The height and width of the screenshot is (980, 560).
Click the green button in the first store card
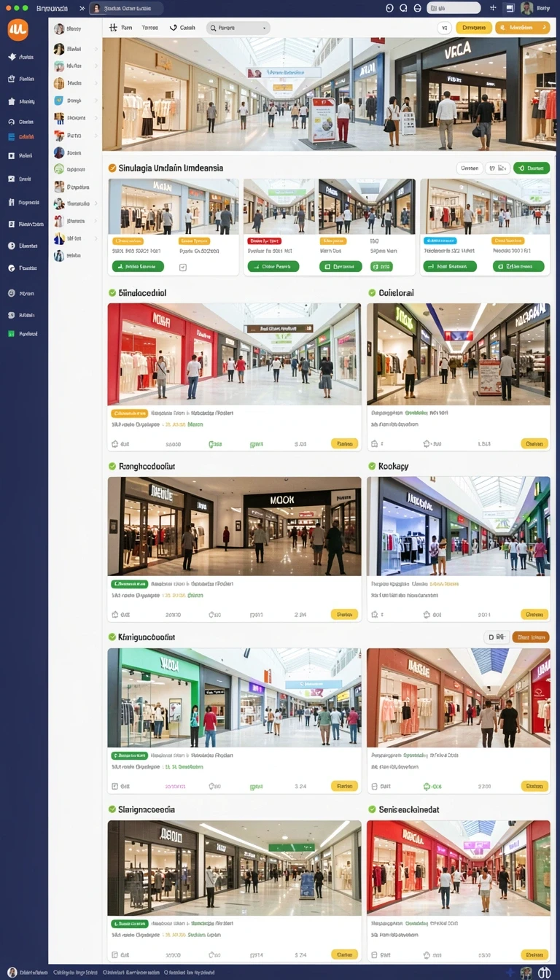coord(138,267)
